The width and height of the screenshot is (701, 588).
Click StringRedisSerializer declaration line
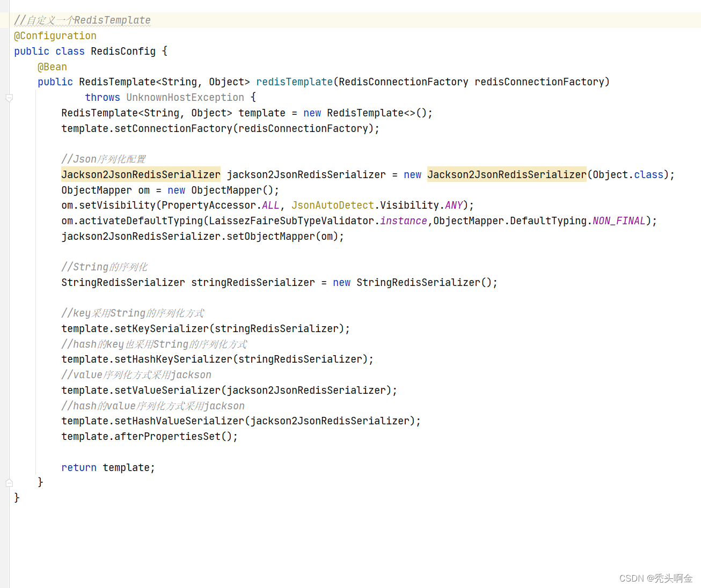tap(279, 283)
